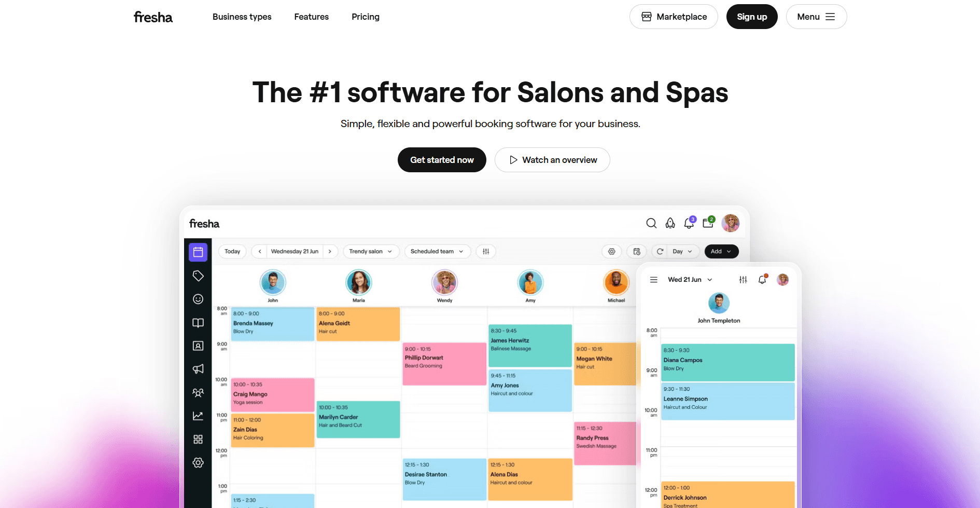Click the search magnifier in dashboard header
Viewport: 980px width, 508px height.
651,223
